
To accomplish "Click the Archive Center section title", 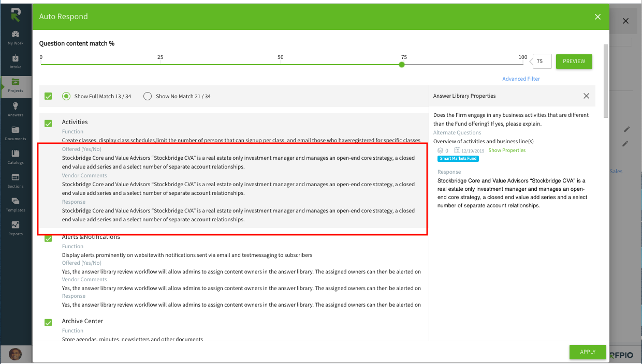I will coord(83,321).
